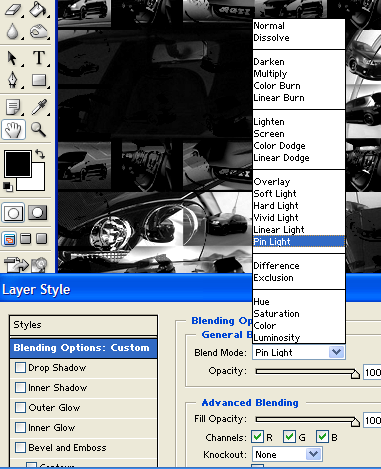Open the foreground color picker
381x469 pixels.
[x=18, y=163]
